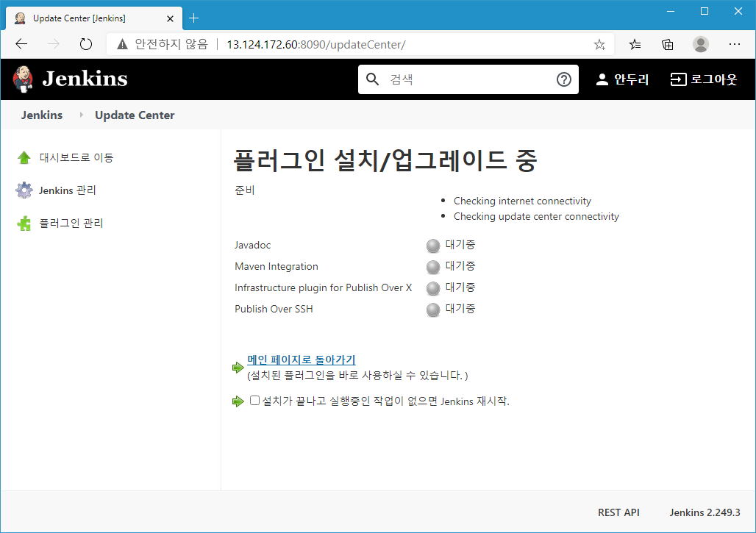Open the browser collections icon
The width and height of the screenshot is (756, 533).
(x=668, y=44)
